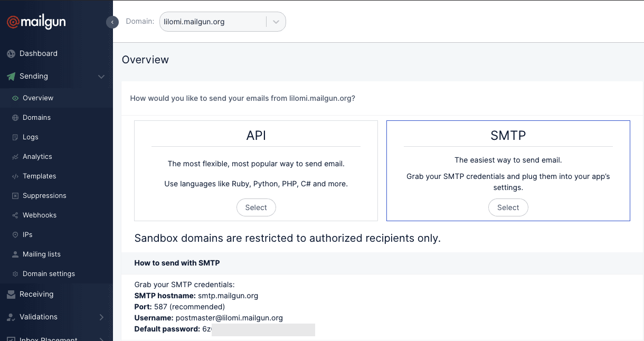
Task: Click the Mailgun logo
Action: point(37,22)
